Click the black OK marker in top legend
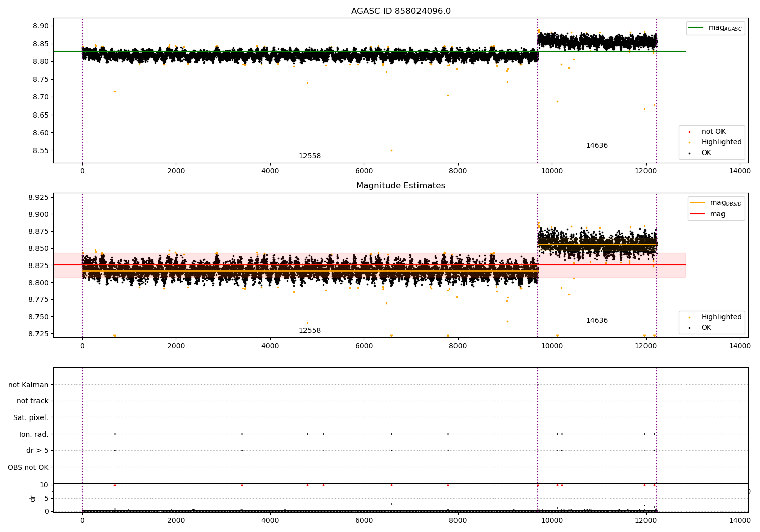The image size is (760, 532). point(689,153)
